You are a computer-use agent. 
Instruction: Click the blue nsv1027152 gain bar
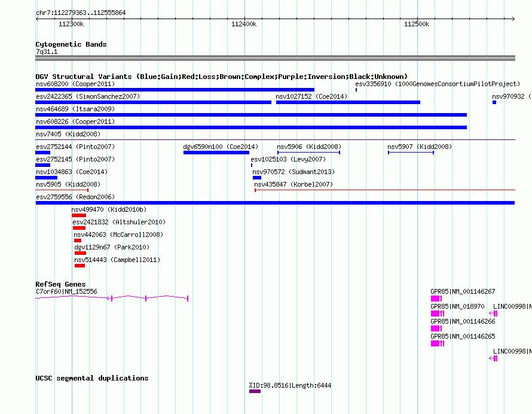[348, 102]
